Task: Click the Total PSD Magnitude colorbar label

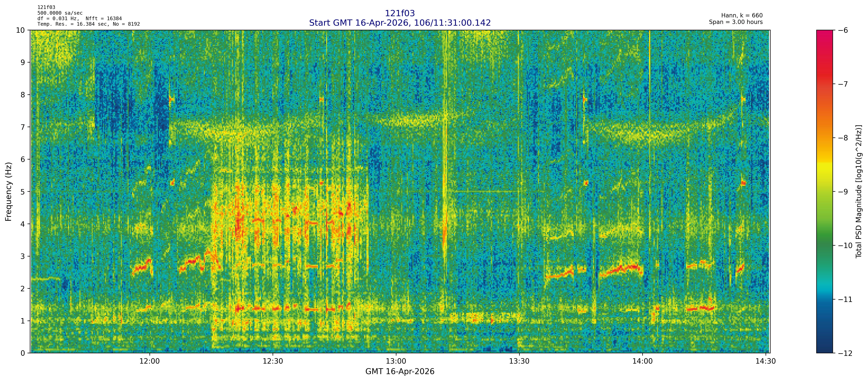Action: (859, 192)
